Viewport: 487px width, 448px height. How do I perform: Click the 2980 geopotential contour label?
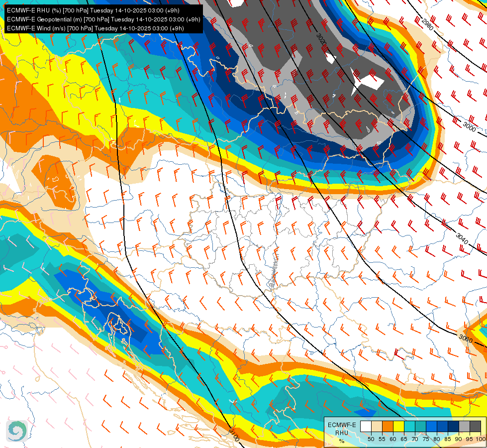[x=428, y=24]
